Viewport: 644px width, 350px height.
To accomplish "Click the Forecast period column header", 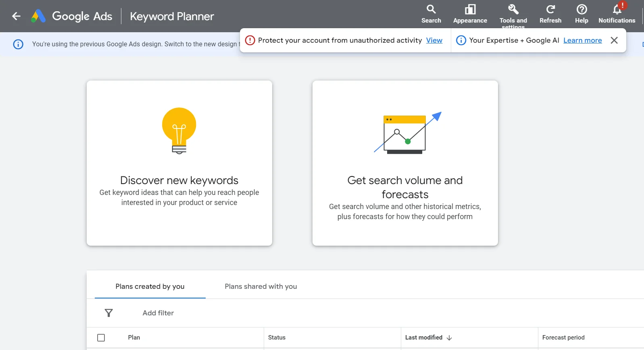I will coord(563,338).
